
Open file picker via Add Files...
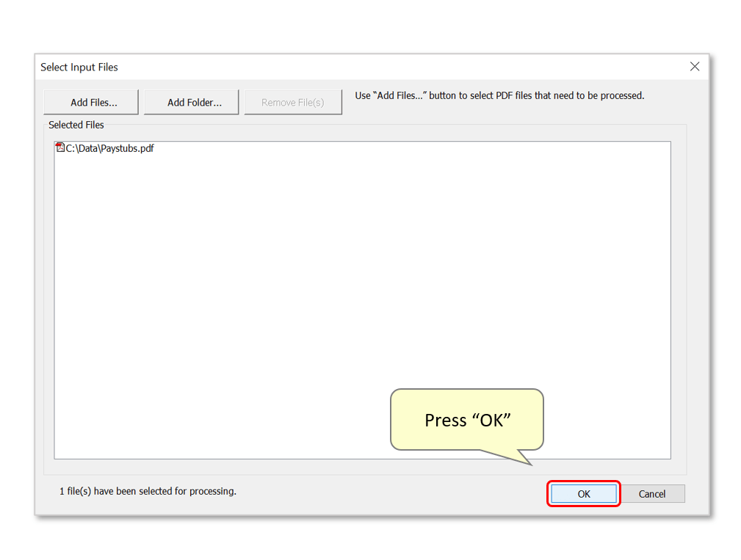coord(90,102)
